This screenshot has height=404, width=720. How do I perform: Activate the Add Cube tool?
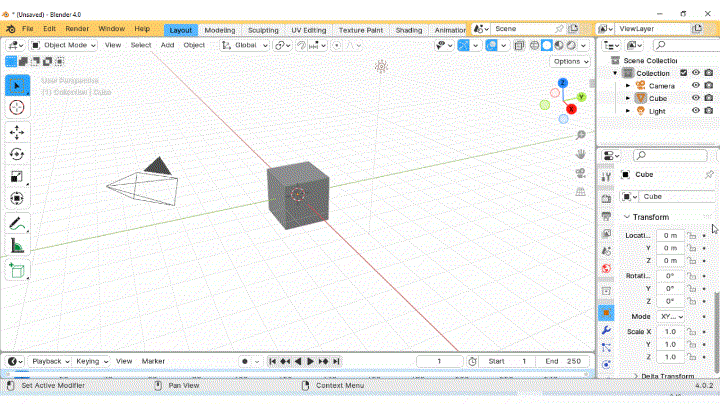(17, 270)
